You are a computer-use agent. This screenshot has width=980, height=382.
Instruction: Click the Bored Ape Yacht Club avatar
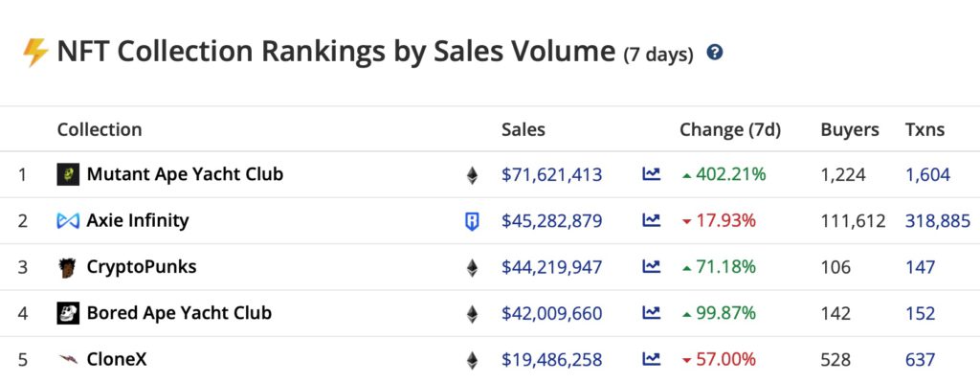(68, 313)
